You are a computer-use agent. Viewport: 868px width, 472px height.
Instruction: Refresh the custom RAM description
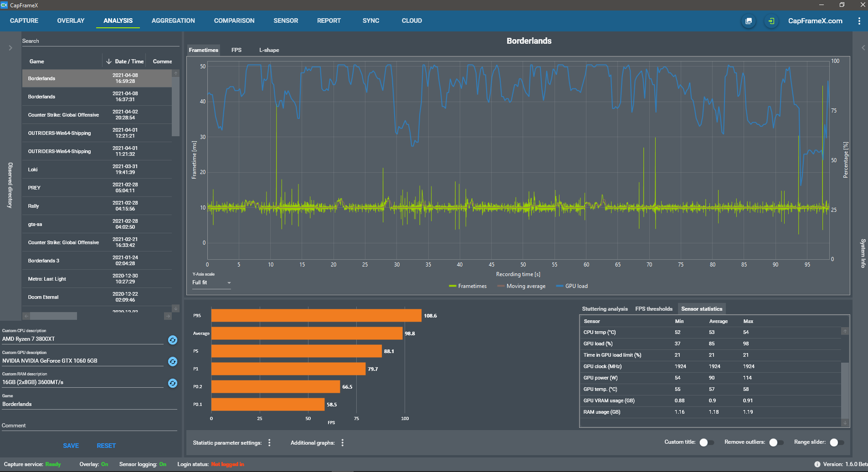(173, 383)
